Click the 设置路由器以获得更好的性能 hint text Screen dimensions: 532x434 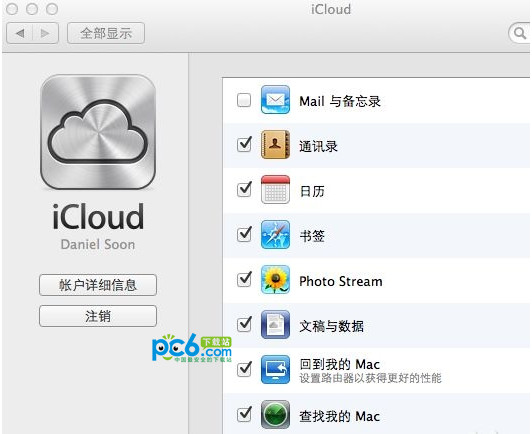pyautogui.click(x=370, y=378)
